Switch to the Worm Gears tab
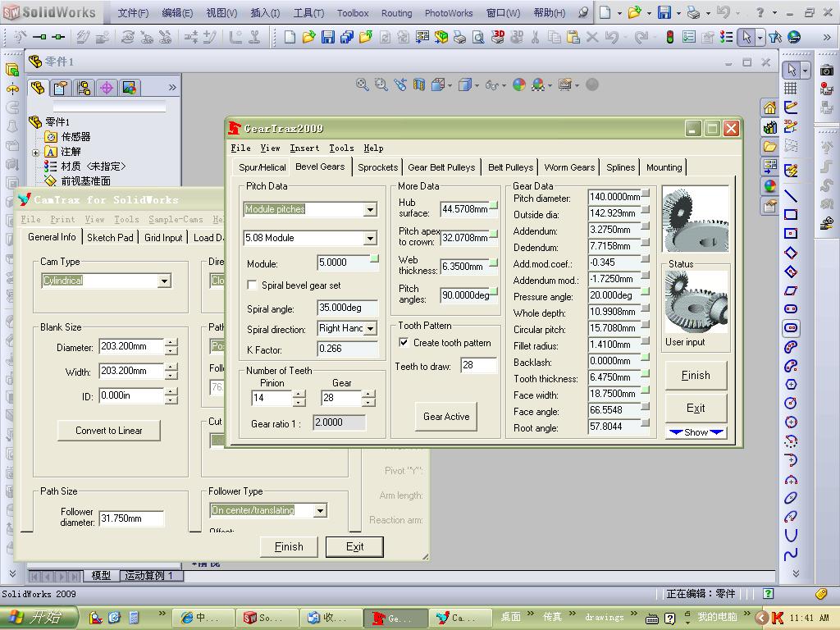 tap(569, 167)
